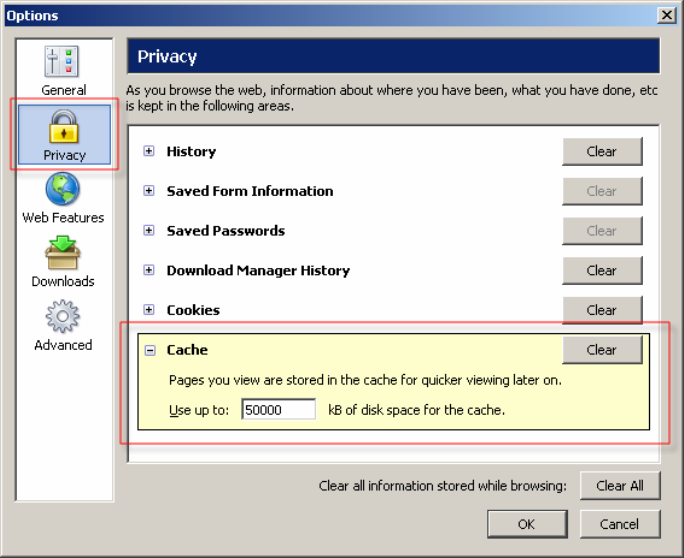Click the Saved Passwords label
684x558 pixels.
coord(226,231)
